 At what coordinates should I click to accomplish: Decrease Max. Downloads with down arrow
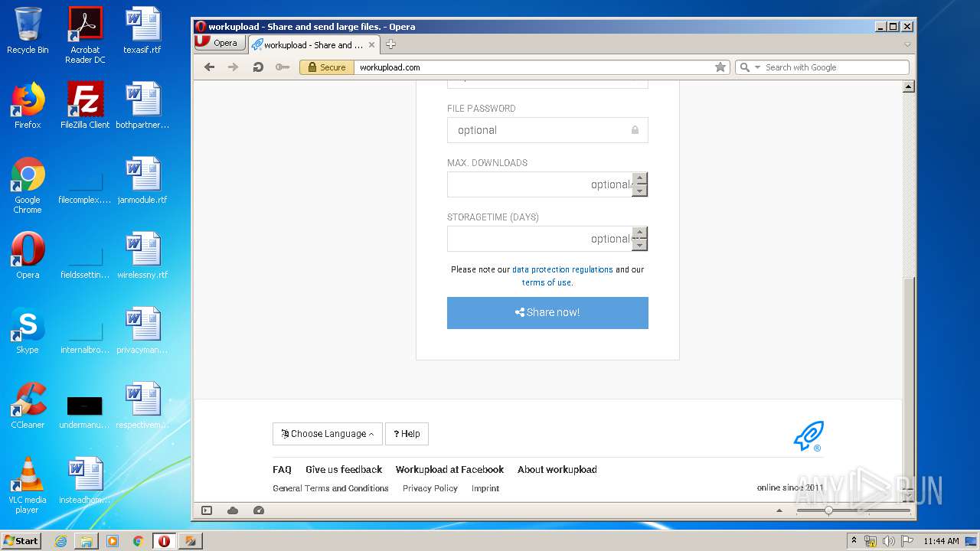(x=640, y=191)
